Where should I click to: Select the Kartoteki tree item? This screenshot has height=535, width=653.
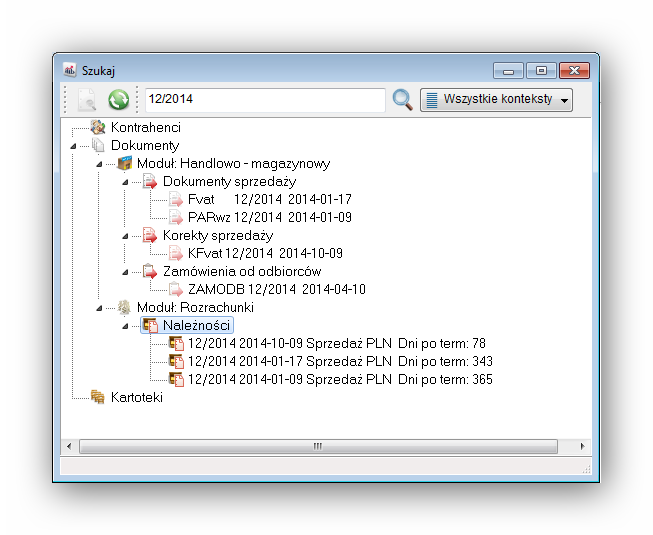coord(137,397)
